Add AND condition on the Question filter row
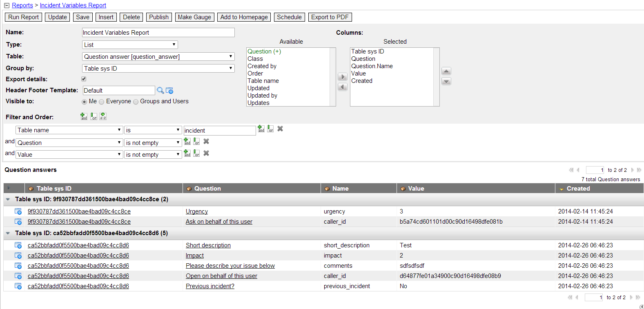 187,142
